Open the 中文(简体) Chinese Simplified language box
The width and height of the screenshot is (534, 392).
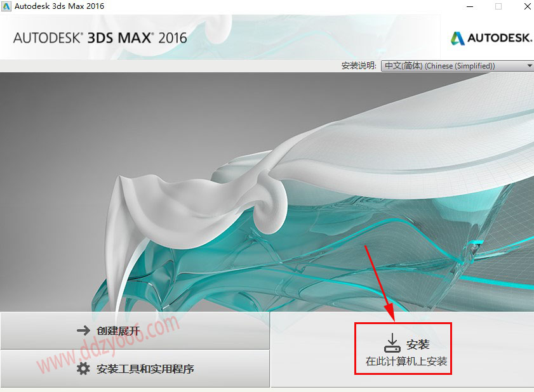click(457, 66)
